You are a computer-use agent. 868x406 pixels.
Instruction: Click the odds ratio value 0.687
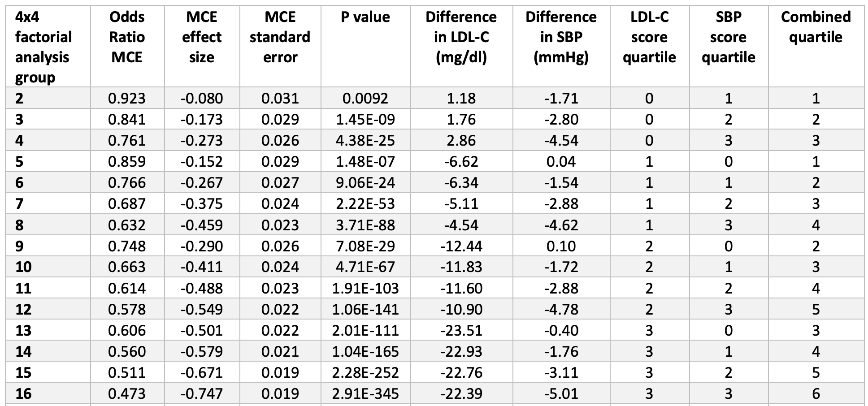[127, 204]
